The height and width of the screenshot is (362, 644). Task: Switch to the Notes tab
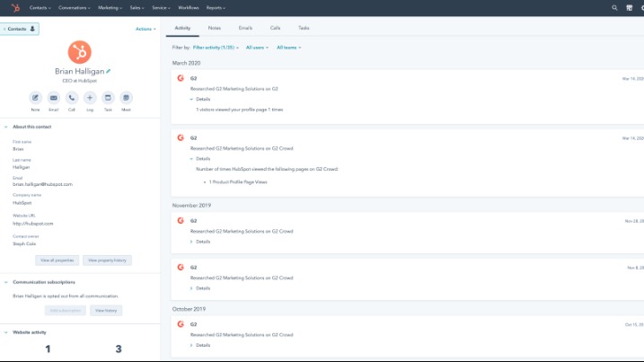[x=214, y=28]
